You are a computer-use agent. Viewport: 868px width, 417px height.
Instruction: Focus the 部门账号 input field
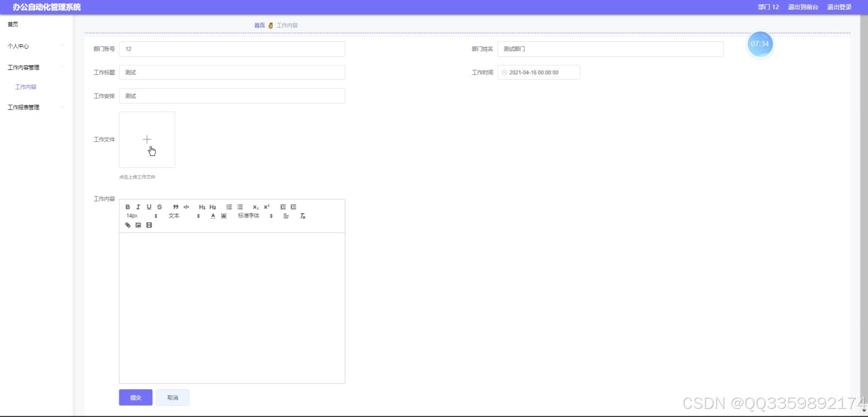coord(232,49)
